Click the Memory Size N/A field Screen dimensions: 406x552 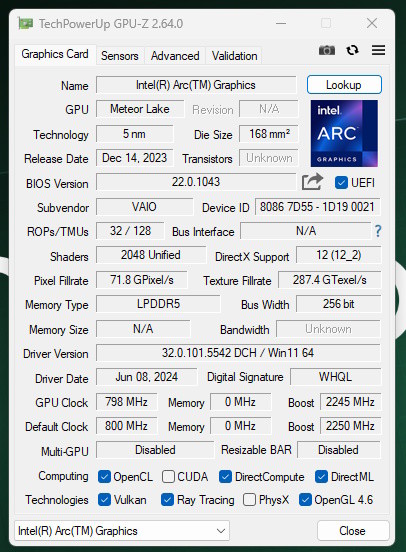coord(143,329)
